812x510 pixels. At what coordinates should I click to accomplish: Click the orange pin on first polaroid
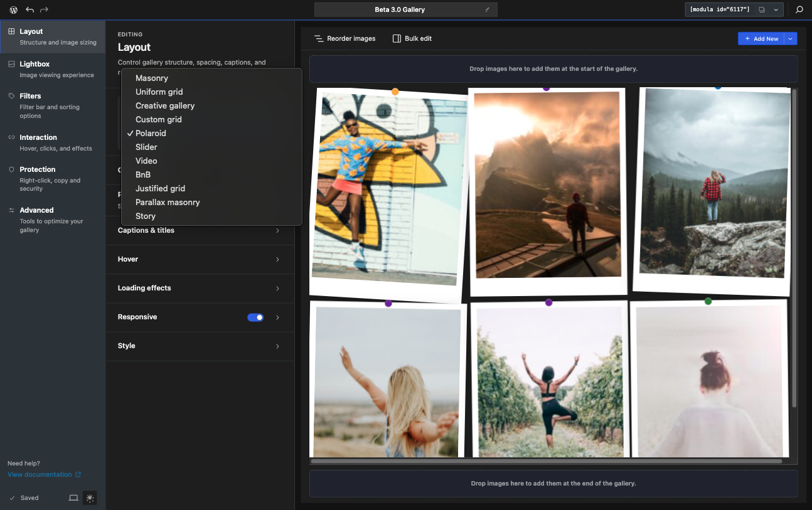coord(395,92)
